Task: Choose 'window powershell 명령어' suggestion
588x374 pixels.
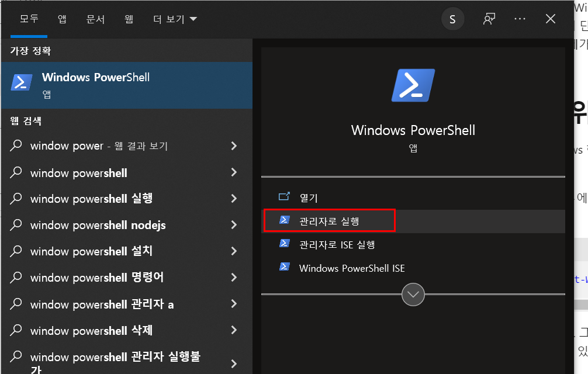Action: [97, 278]
